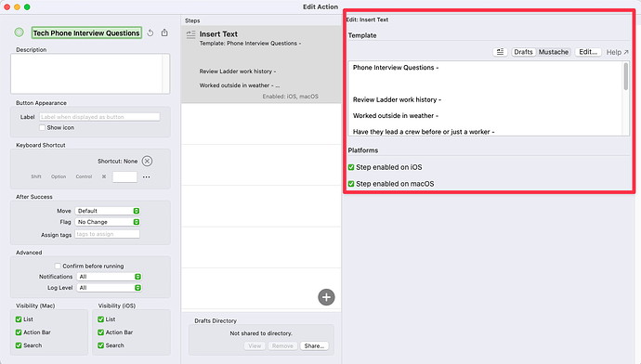
Task: Click the action name field Tech Phone Interview Questions
Action: point(86,32)
